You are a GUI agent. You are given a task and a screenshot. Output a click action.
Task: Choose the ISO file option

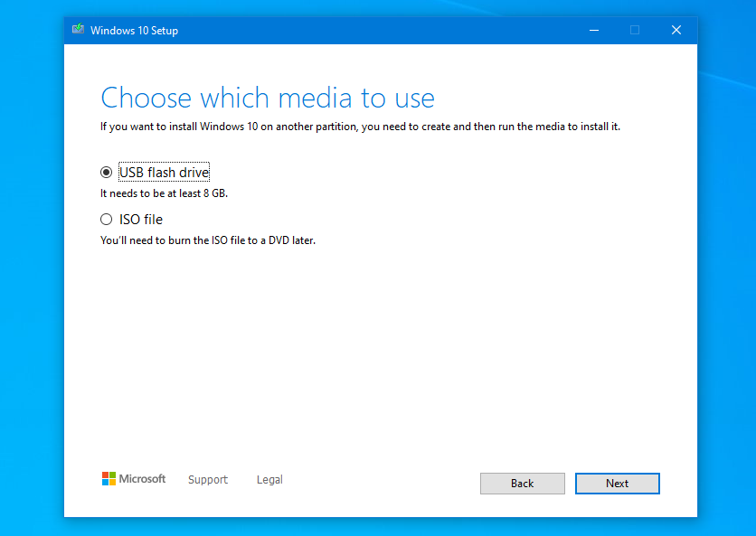point(106,219)
